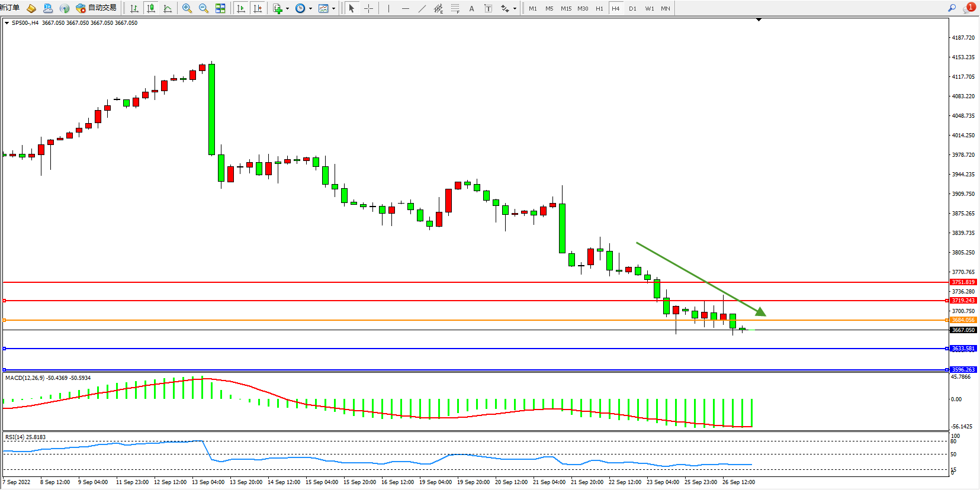Click the orange 3684.056 price level label
This screenshot has height=490, width=980.
click(x=963, y=320)
